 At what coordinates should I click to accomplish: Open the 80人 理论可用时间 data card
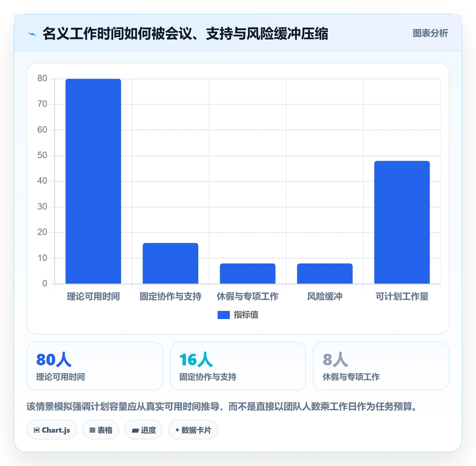[x=95, y=366]
